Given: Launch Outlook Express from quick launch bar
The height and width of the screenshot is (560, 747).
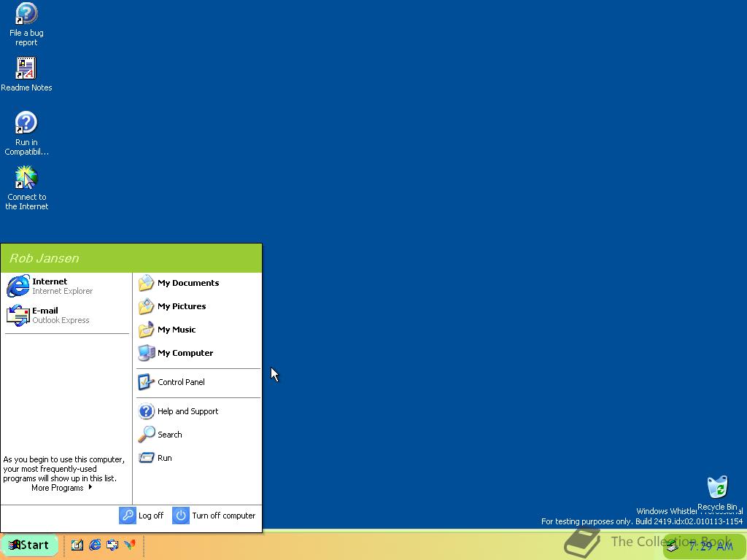Looking at the screenshot, I should point(112,545).
